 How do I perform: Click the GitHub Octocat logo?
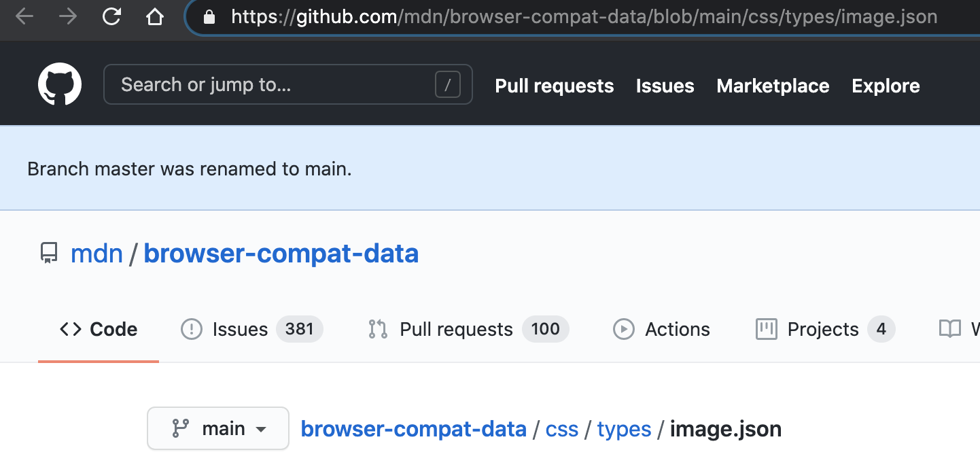60,85
